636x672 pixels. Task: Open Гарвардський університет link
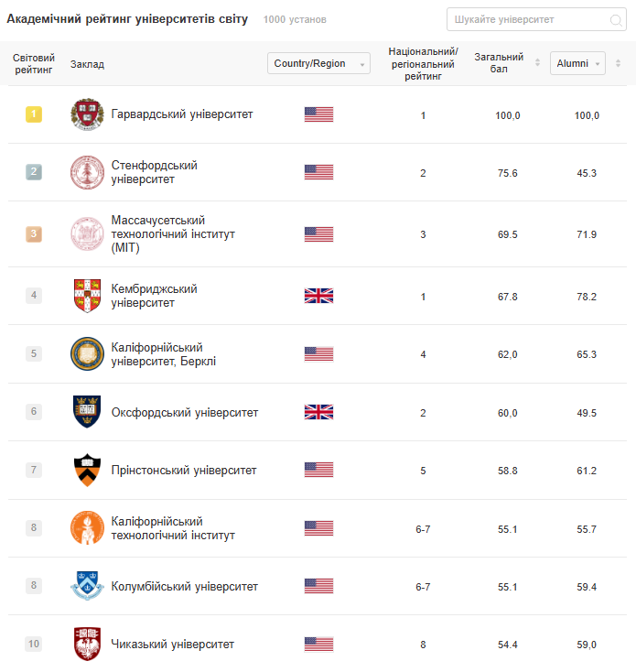181,114
